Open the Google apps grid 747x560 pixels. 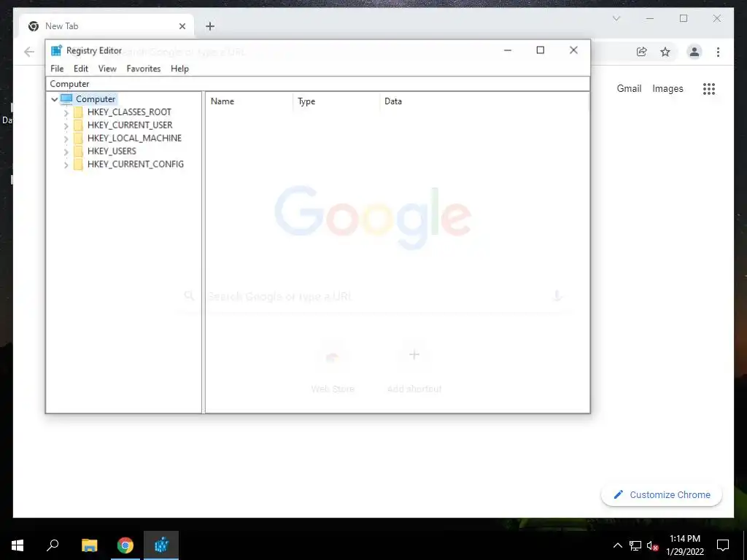click(709, 88)
